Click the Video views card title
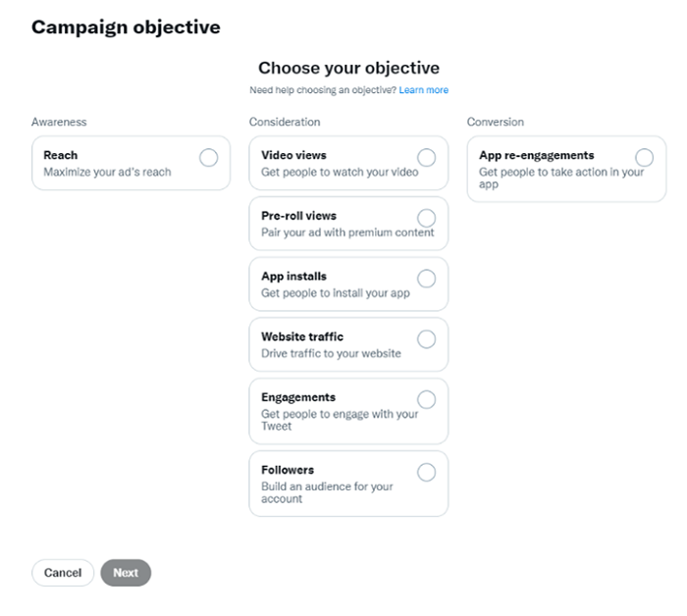The width and height of the screenshot is (687, 616). 293,155
